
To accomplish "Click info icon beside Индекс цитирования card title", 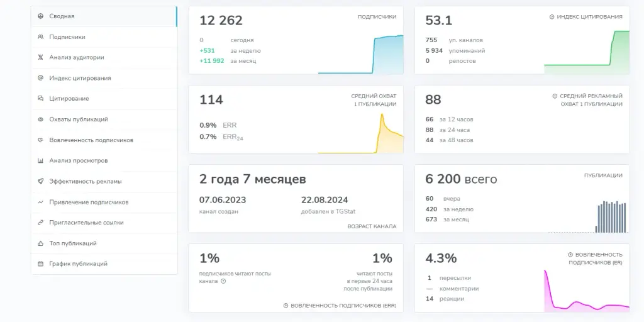I will (x=552, y=17).
